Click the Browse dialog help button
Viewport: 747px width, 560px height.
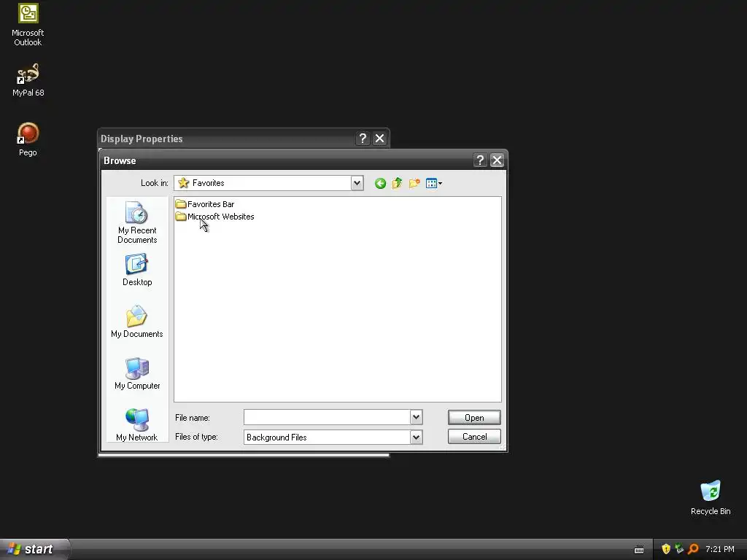pyautogui.click(x=480, y=160)
